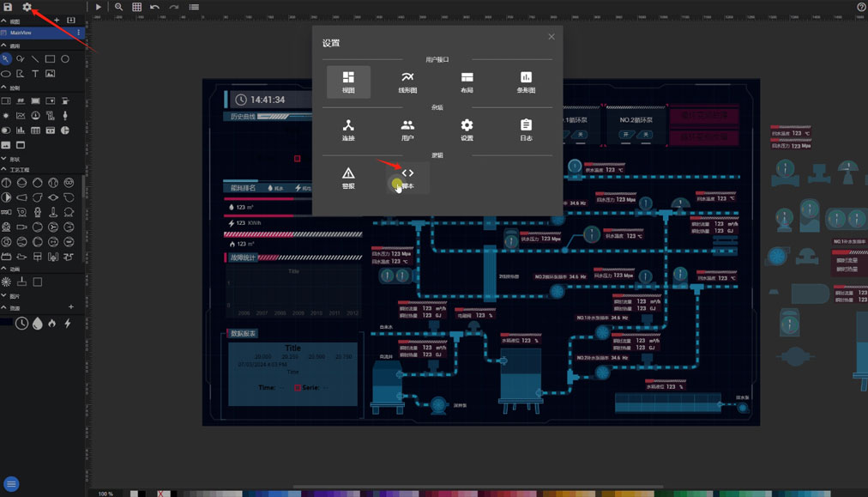Click the save icon in top toolbar
The image size is (868, 497).
pos(8,7)
